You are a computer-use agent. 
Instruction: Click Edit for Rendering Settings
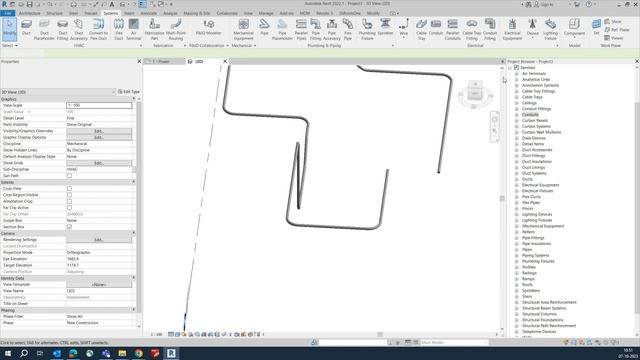[x=99, y=240]
